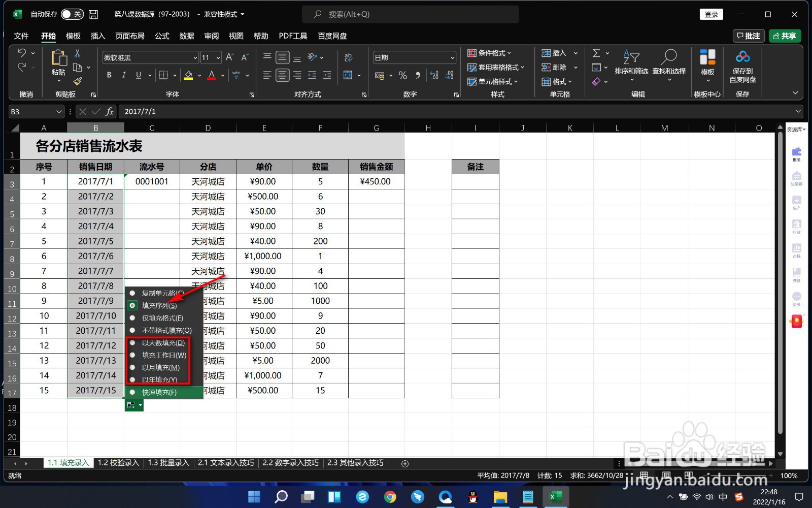The image size is (812, 508).
Task: Click the center align icon
Action: point(283,75)
